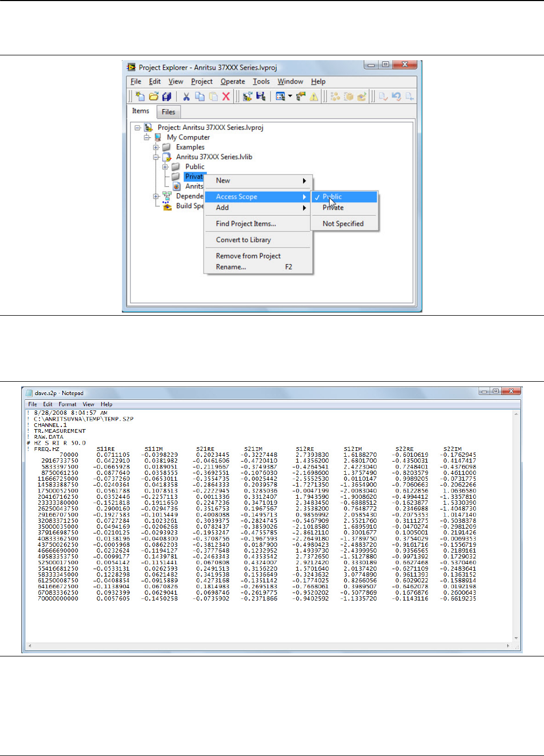This screenshot has width=544, height=756.
Task: Click the Deploy package box icon
Action: (x=348, y=96)
